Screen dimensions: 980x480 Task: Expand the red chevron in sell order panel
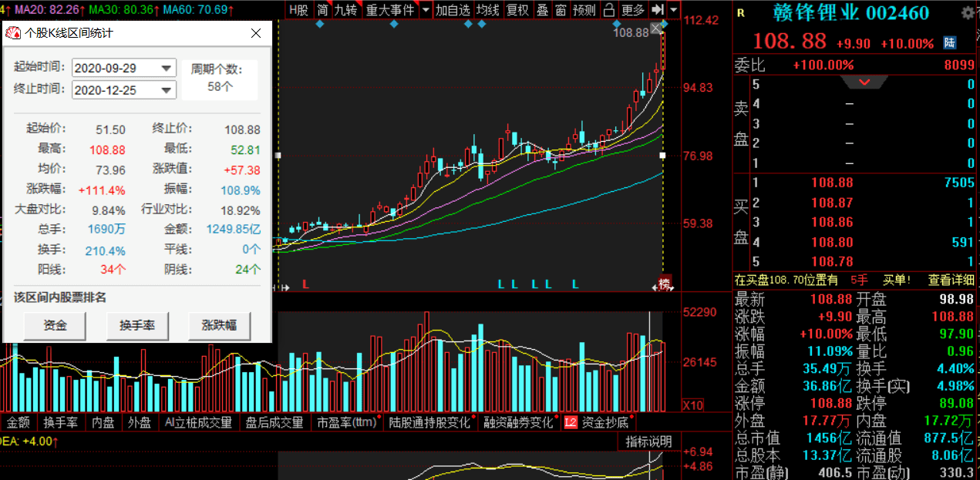pyautogui.click(x=864, y=82)
